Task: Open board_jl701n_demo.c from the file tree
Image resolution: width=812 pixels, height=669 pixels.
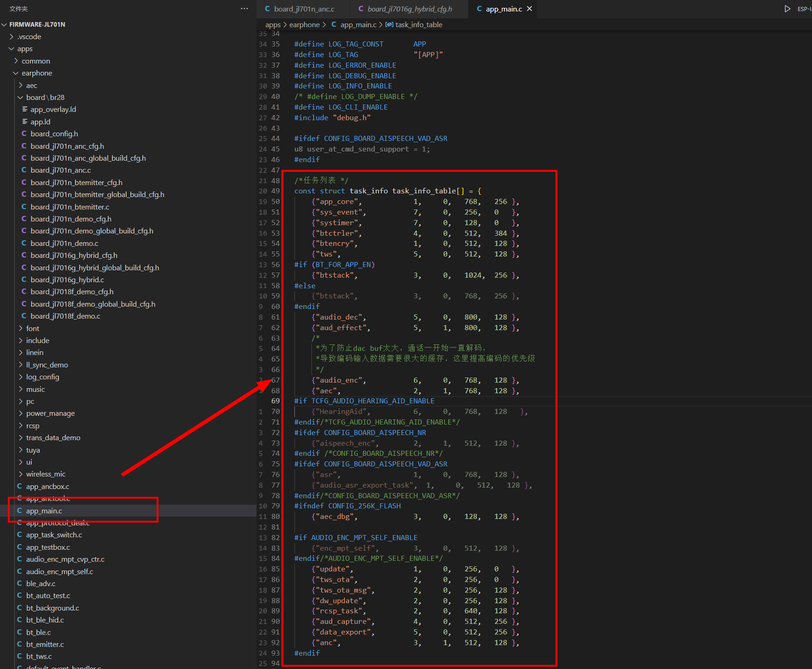Action: coord(64,243)
